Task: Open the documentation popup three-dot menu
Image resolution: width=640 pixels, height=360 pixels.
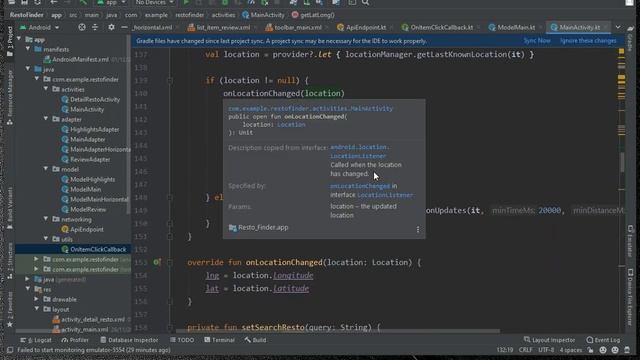Action: 418,230
